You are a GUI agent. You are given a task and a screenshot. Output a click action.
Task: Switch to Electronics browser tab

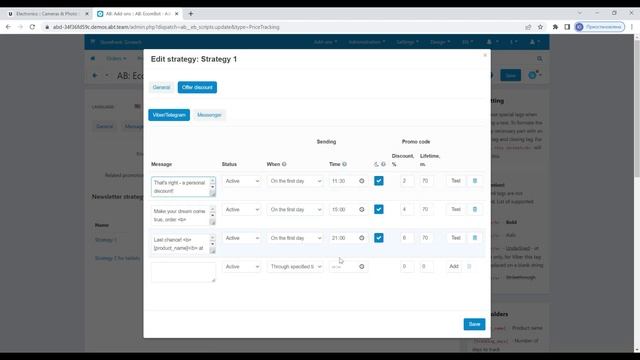point(48,13)
